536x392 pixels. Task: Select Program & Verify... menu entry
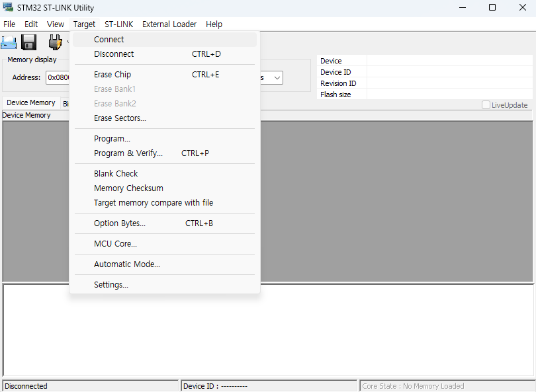[165, 153]
